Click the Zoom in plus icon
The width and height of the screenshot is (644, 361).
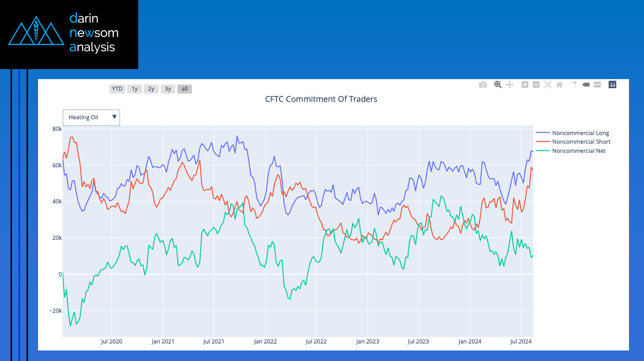pos(525,85)
